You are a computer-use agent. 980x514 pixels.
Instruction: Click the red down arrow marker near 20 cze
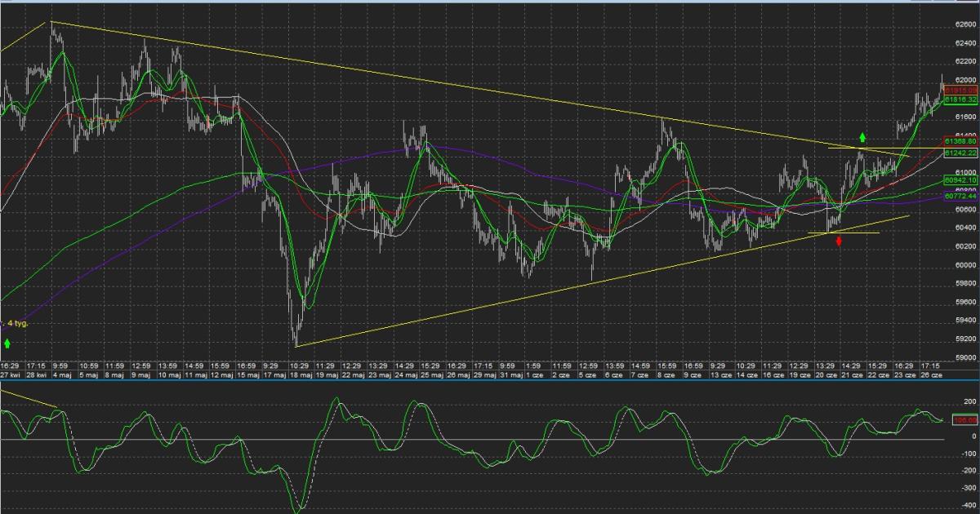[x=838, y=241]
